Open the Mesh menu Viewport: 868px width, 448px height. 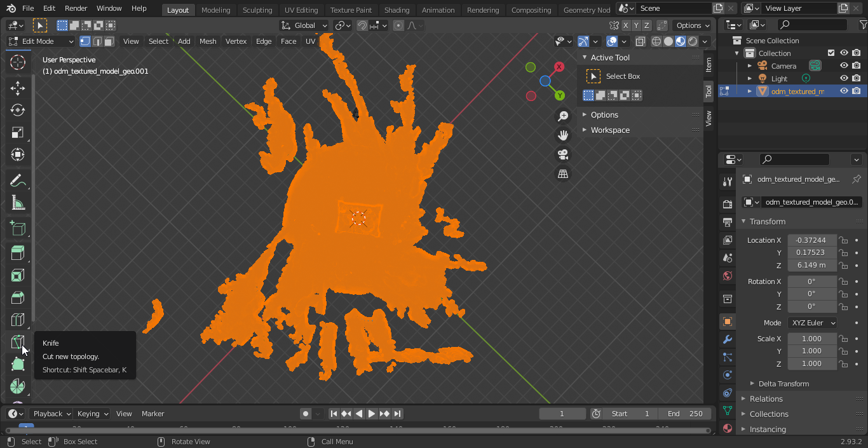pyautogui.click(x=208, y=41)
